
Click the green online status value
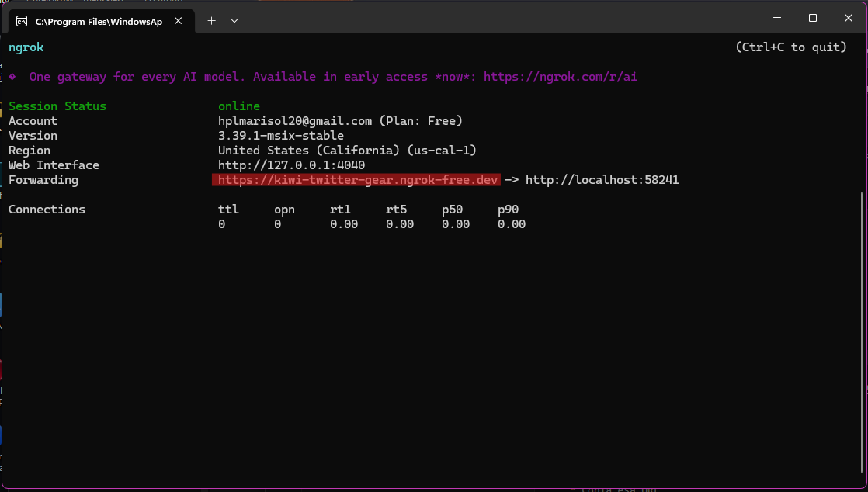pos(238,106)
